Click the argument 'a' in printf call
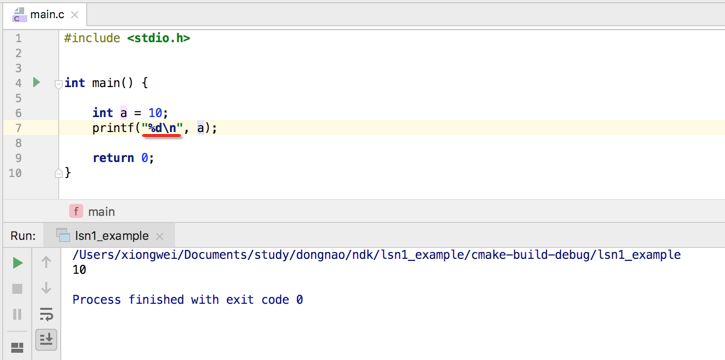 [x=201, y=128]
